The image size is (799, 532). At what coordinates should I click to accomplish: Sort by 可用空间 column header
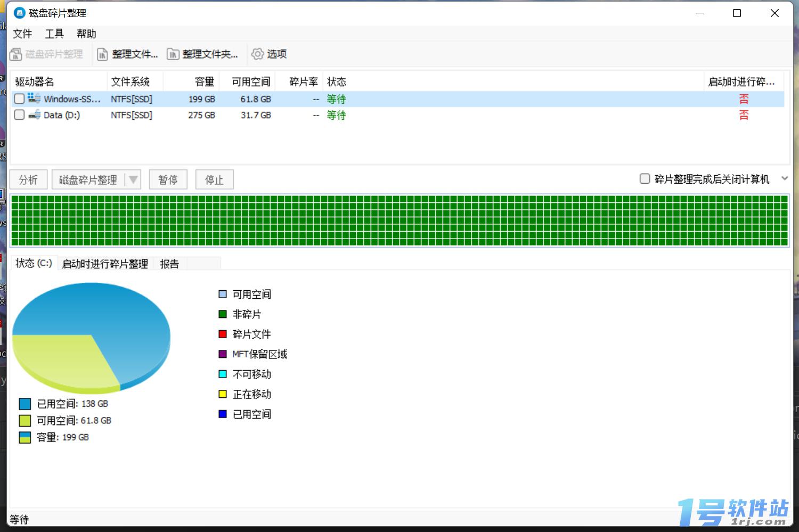click(x=247, y=81)
